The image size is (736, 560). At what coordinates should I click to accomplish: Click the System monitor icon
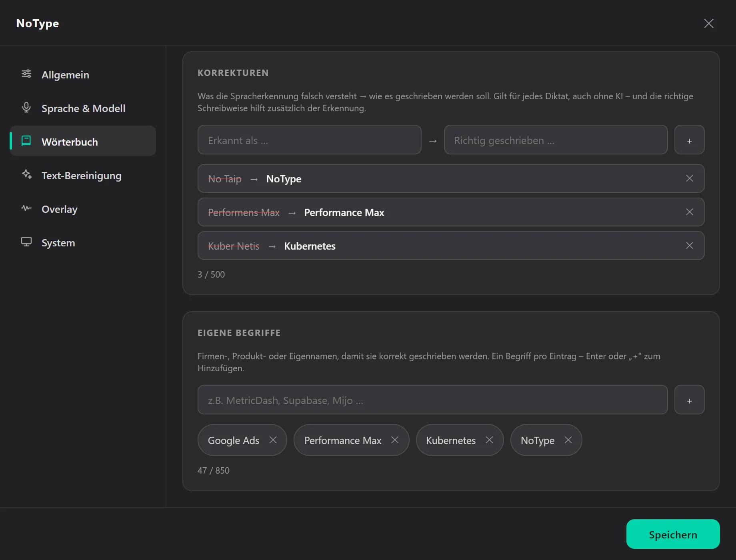pos(26,242)
